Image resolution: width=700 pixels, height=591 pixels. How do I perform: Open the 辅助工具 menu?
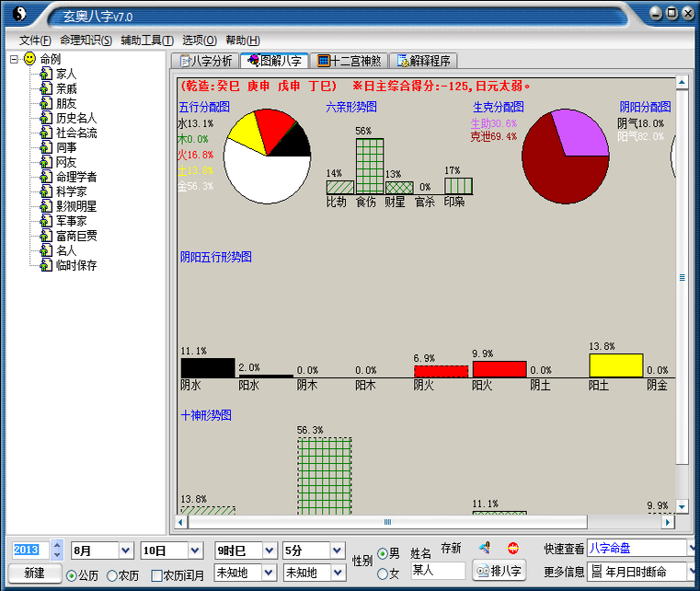(146, 41)
